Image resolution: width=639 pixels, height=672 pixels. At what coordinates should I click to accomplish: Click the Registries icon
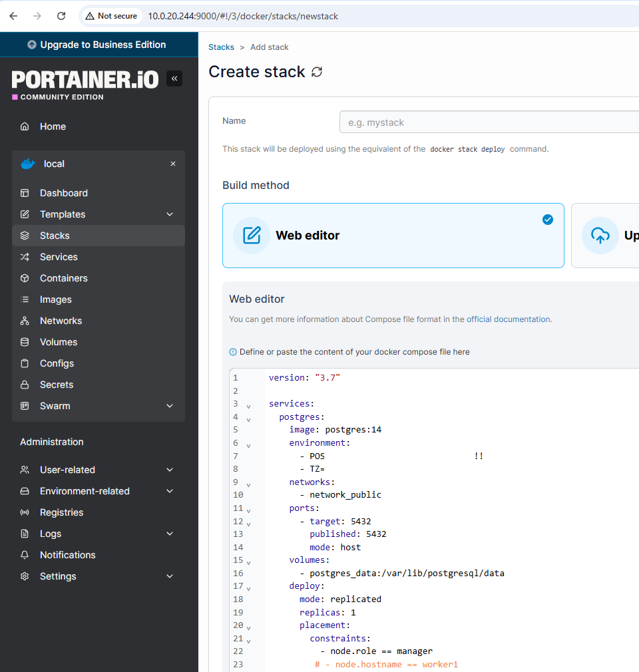[25, 512]
